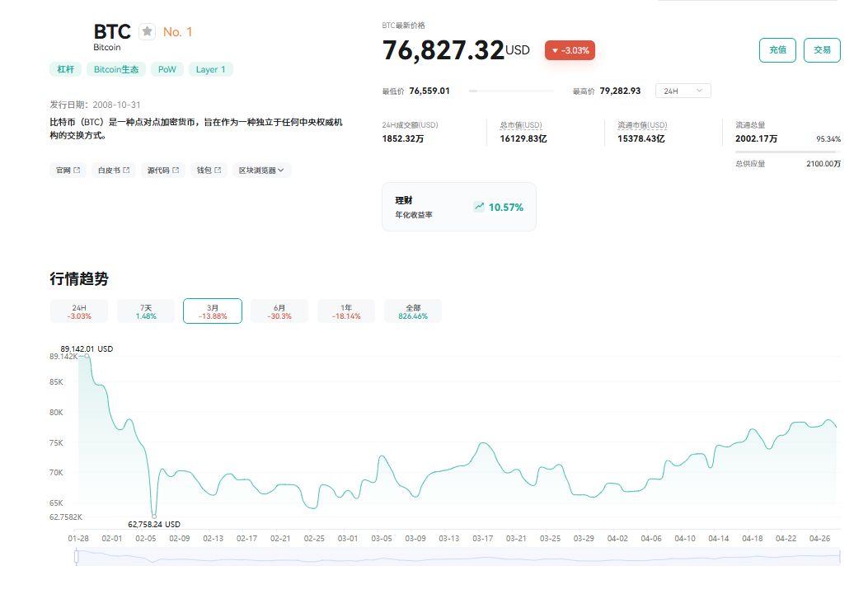Viewport: 868px width, 589px height.
Task: Click the 流通总量 value 2002.17万
Action: click(756, 138)
